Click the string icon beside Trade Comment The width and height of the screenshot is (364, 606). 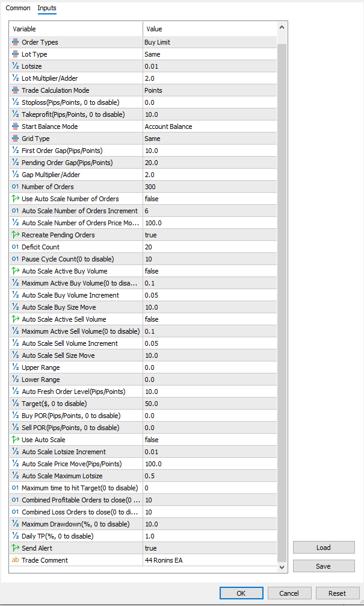(16, 560)
